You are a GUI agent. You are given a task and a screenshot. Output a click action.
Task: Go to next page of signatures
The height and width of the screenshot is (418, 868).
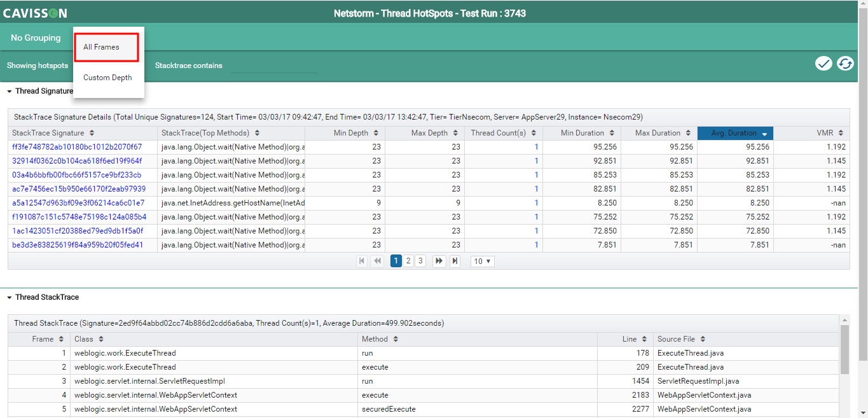439,261
